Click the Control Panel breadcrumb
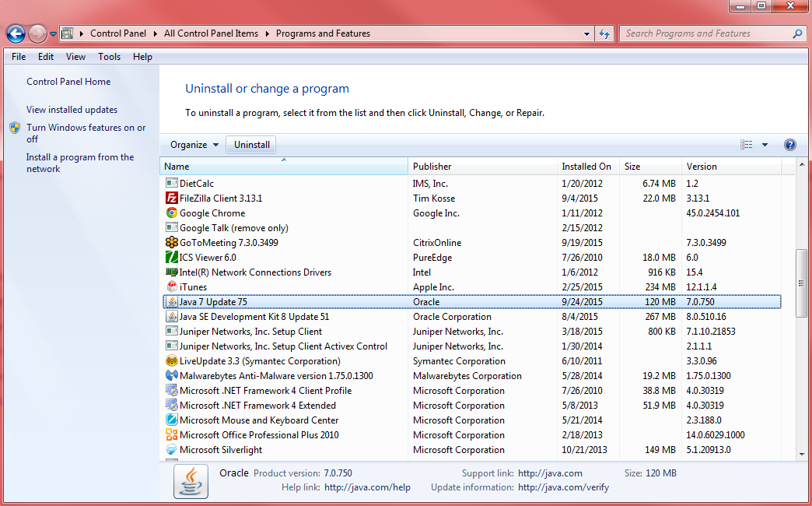Viewport: 812px width, 506px height. (118, 33)
